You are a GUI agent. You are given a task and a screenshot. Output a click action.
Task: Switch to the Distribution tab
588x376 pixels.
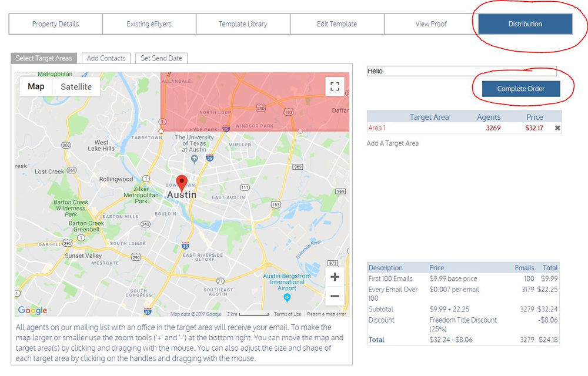pos(524,24)
